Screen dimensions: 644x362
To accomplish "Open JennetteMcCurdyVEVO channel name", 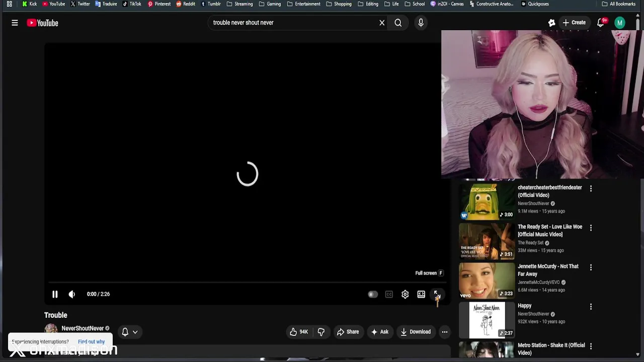I will click(x=539, y=283).
